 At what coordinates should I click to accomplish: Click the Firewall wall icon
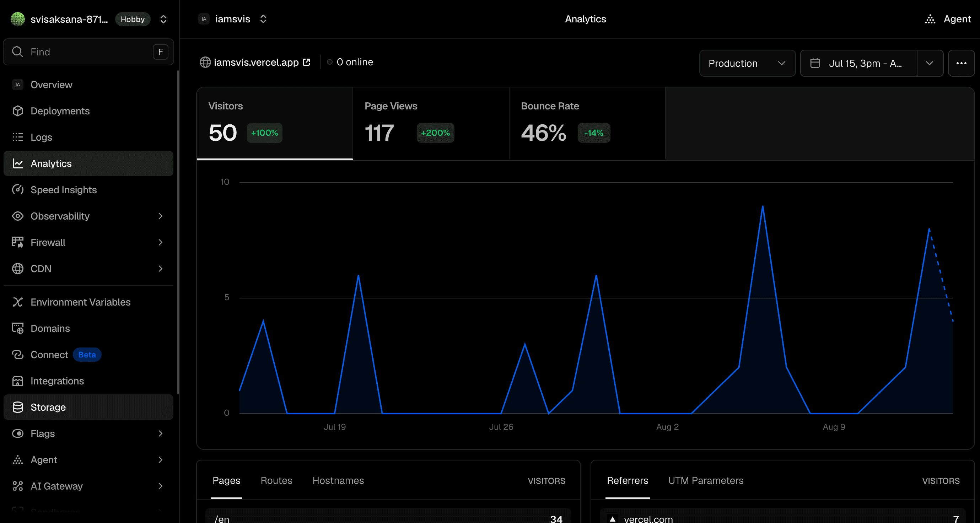coord(17,242)
